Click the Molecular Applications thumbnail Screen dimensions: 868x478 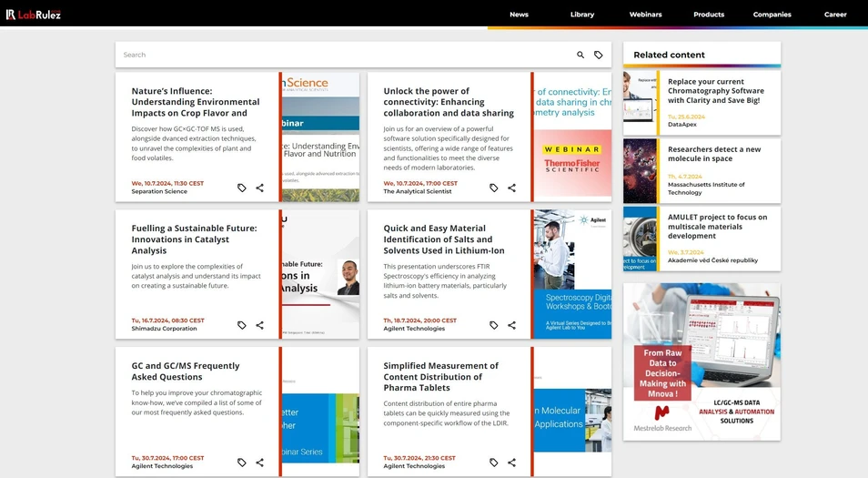click(572, 412)
